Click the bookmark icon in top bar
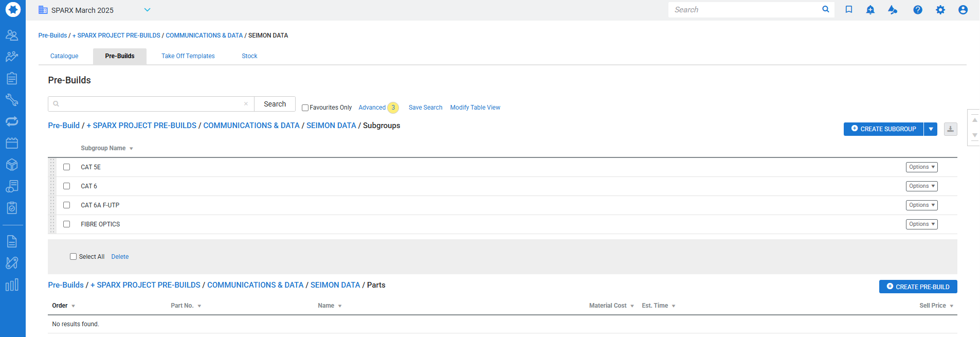The image size is (980, 337). [849, 10]
